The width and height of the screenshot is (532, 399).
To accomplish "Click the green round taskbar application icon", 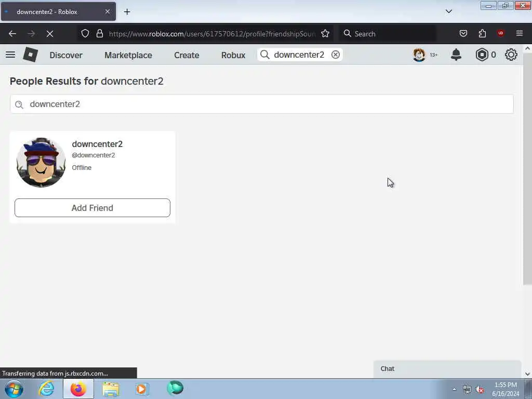I will pos(175,388).
